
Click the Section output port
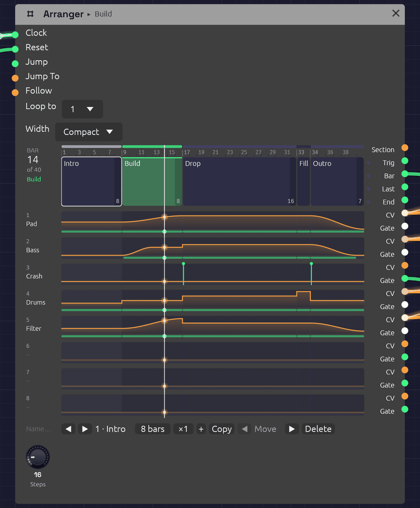405,148
